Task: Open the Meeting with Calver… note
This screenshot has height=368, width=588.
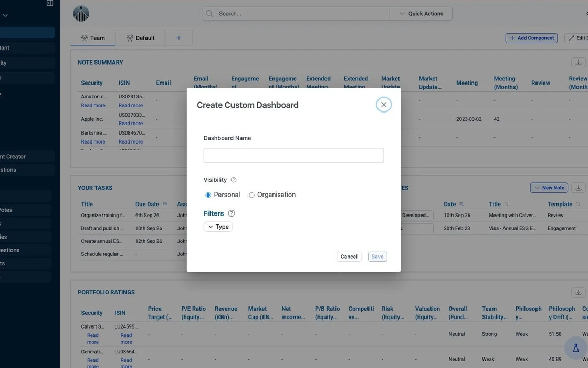Action: pos(512,215)
